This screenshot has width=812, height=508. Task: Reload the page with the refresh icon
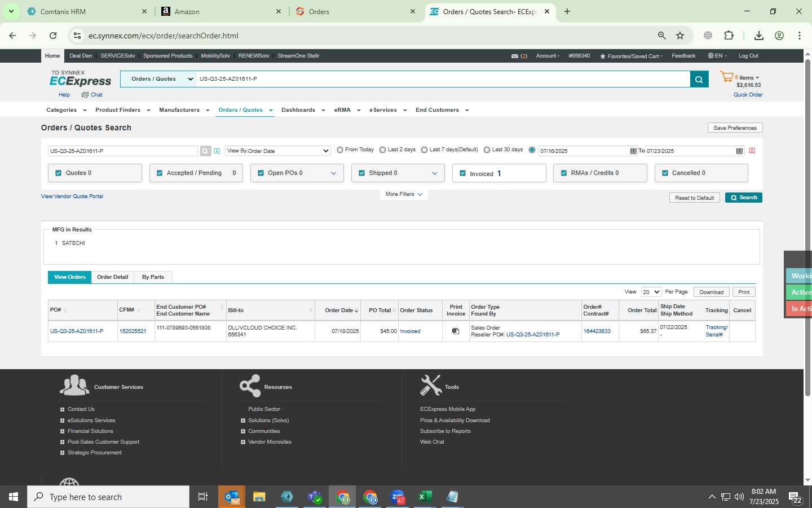click(53, 36)
